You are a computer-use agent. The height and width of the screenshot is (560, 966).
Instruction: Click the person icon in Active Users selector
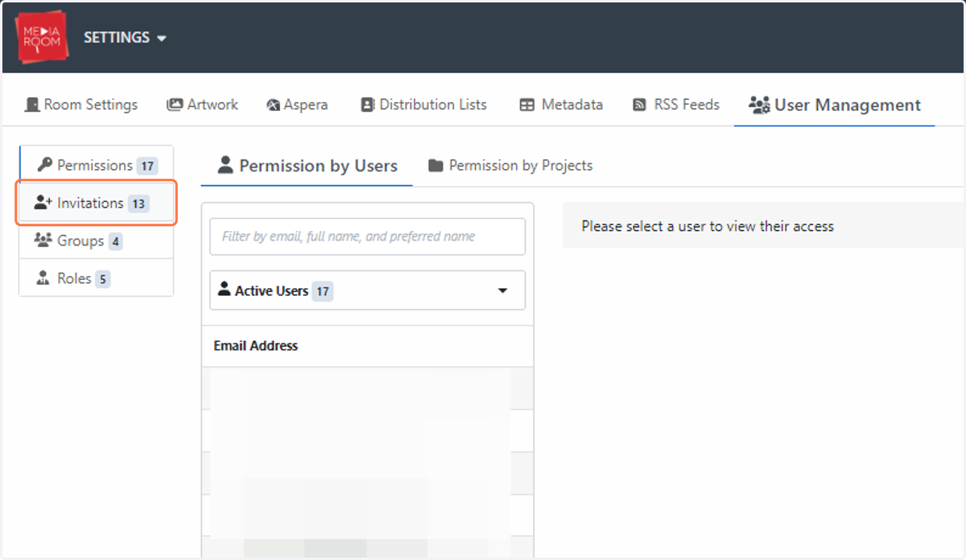pos(225,290)
